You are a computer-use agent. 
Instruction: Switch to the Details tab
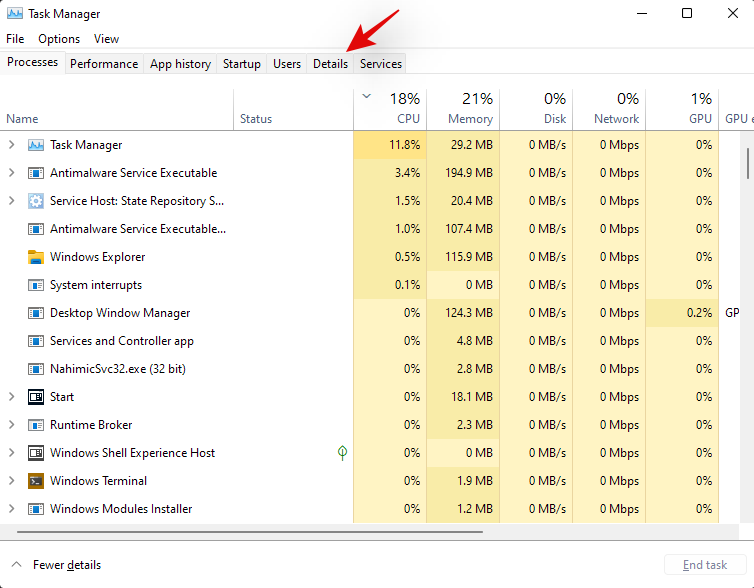(x=330, y=63)
